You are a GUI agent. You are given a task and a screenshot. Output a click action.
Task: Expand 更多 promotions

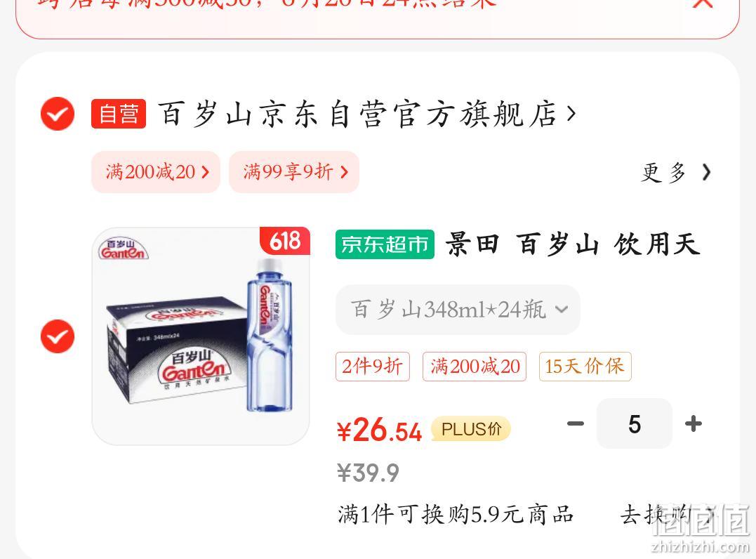pyautogui.click(x=676, y=172)
